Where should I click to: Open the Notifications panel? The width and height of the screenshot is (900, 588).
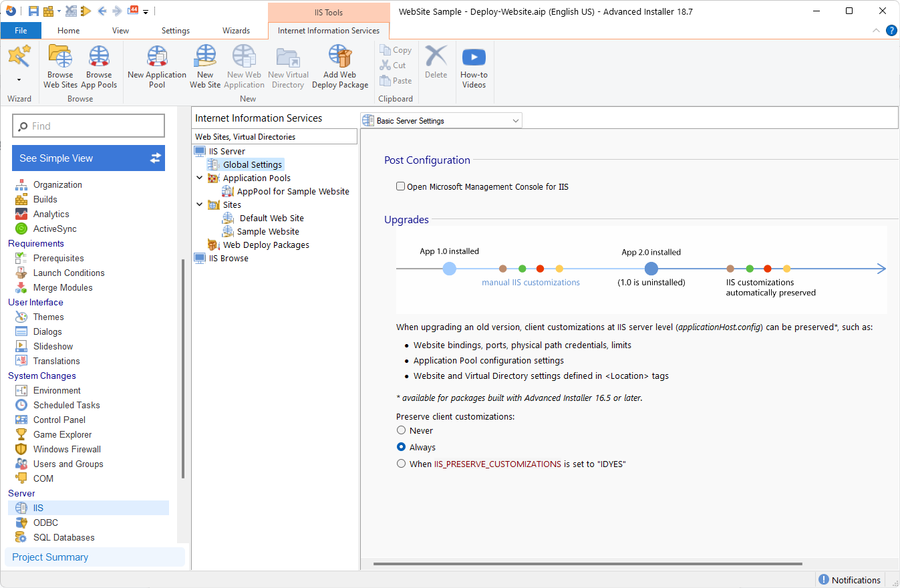(x=850, y=580)
